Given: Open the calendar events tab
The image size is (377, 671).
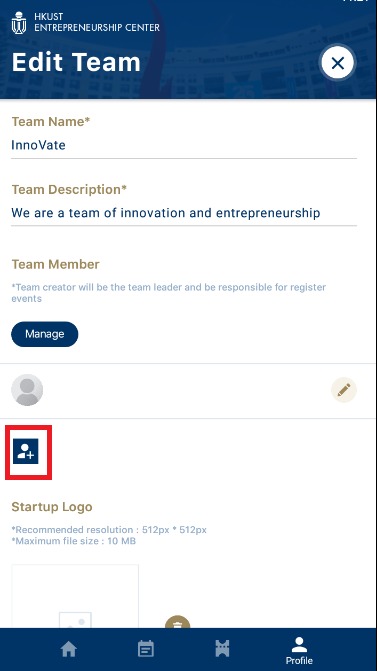Looking at the screenshot, I should (x=146, y=649).
